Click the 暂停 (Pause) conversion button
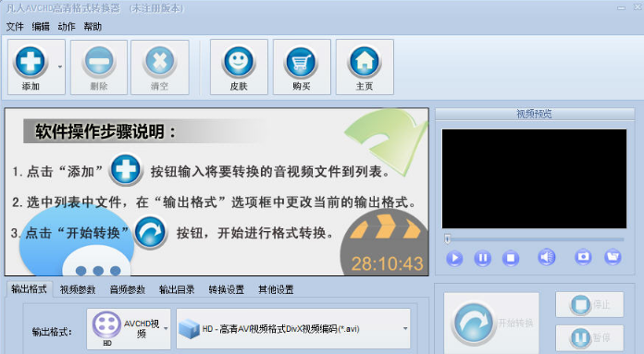 coord(589,337)
